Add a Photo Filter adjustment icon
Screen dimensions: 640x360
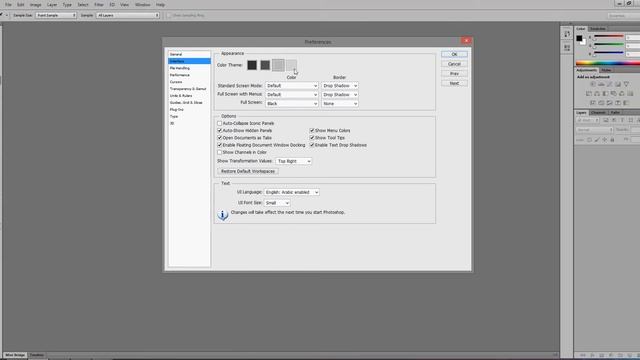(613, 93)
